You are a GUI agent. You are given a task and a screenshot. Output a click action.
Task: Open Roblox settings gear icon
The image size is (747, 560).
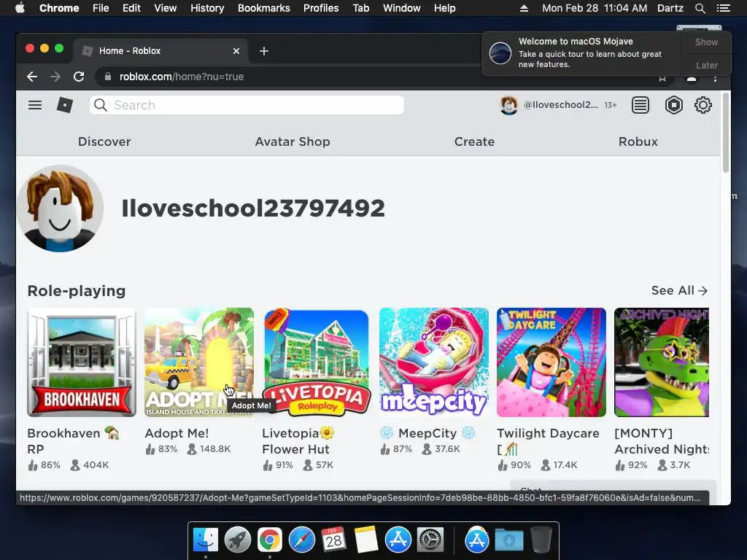(x=703, y=105)
